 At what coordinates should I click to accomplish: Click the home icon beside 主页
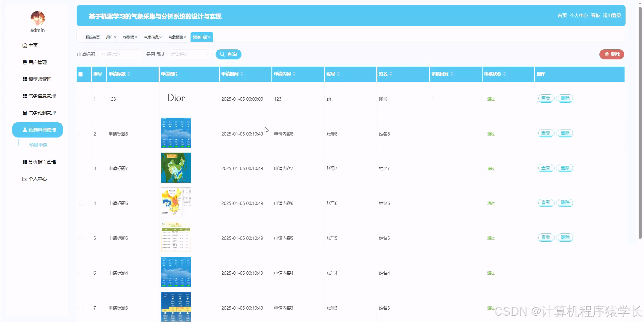(x=25, y=45)
